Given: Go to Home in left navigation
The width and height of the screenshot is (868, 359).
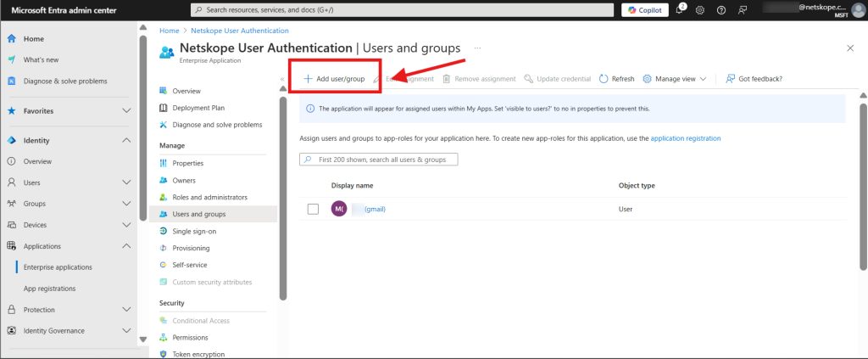Looking at the screenshot, I should pyautogui.click(x=33, y=39).
